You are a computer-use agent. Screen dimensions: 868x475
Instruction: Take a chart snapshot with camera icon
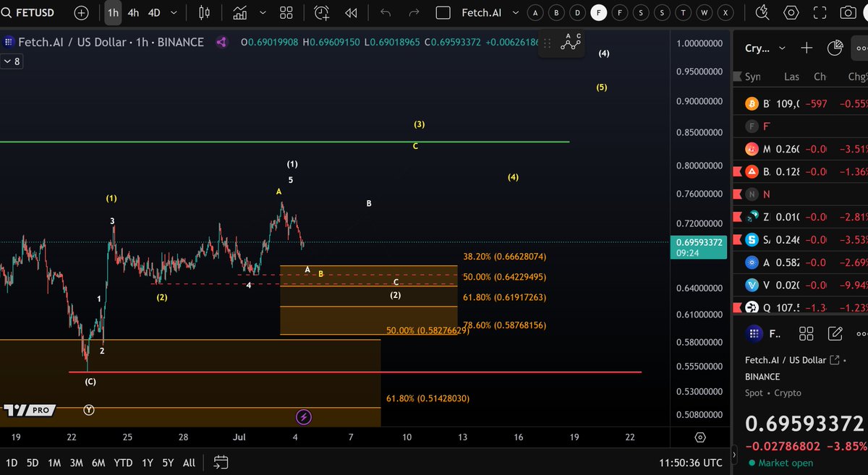tap(848, 12)
